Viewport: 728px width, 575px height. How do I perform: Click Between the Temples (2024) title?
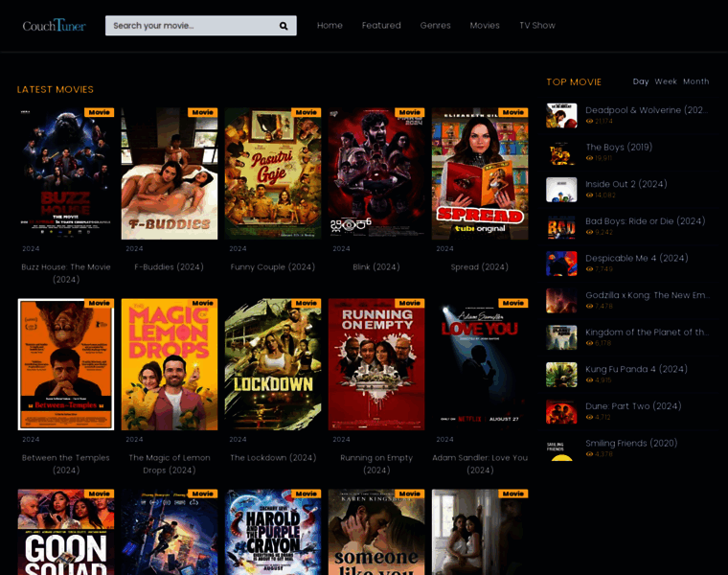[66, 464]
